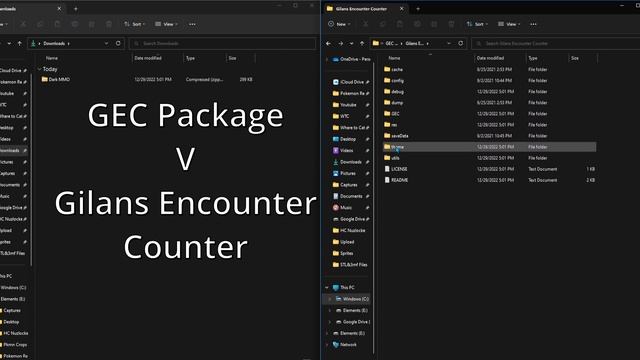Click Copy icon in Downloads window toolbar
640x360 pixels.
(x=40, y=24)
